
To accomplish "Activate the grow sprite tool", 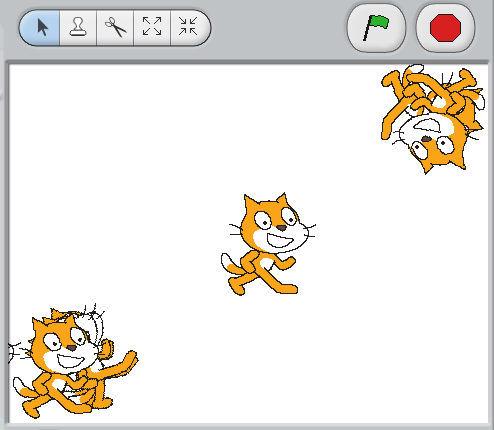I will [x=152, y=28].
